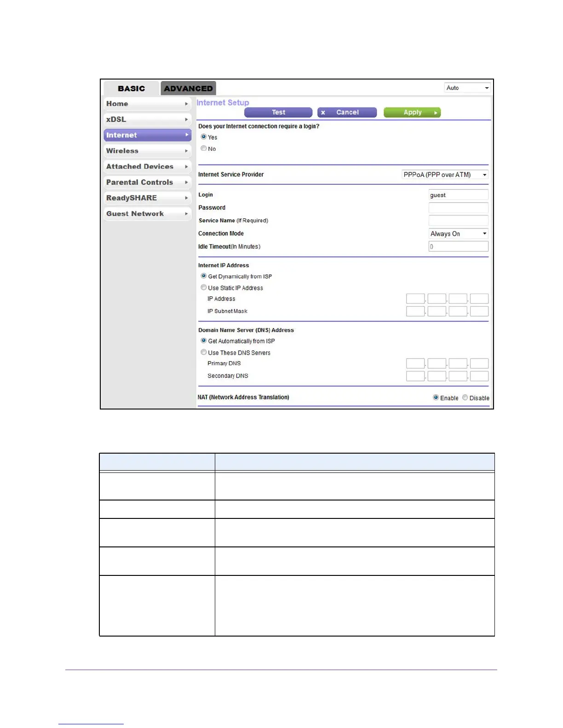
Task: Select Get Automatically from ISP for DNS
Action: point(204,341)
